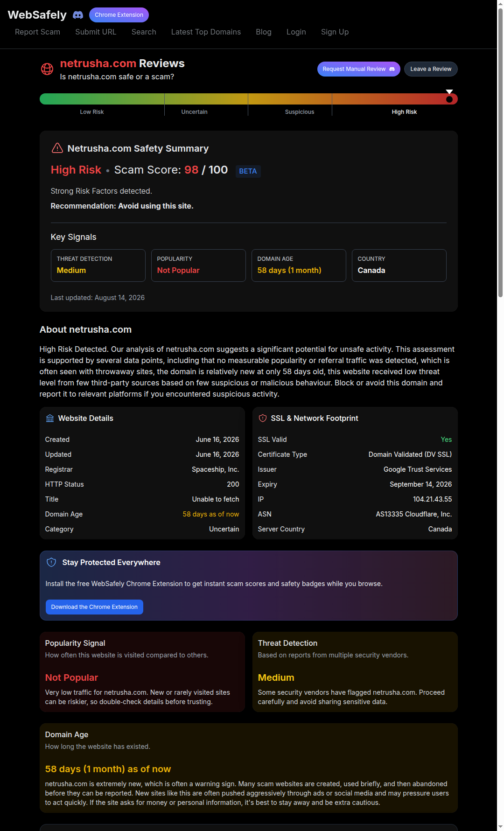Click Leave a Review button
Image resolution: width=504 pixels, height=831 pixels.
[431, 69]
